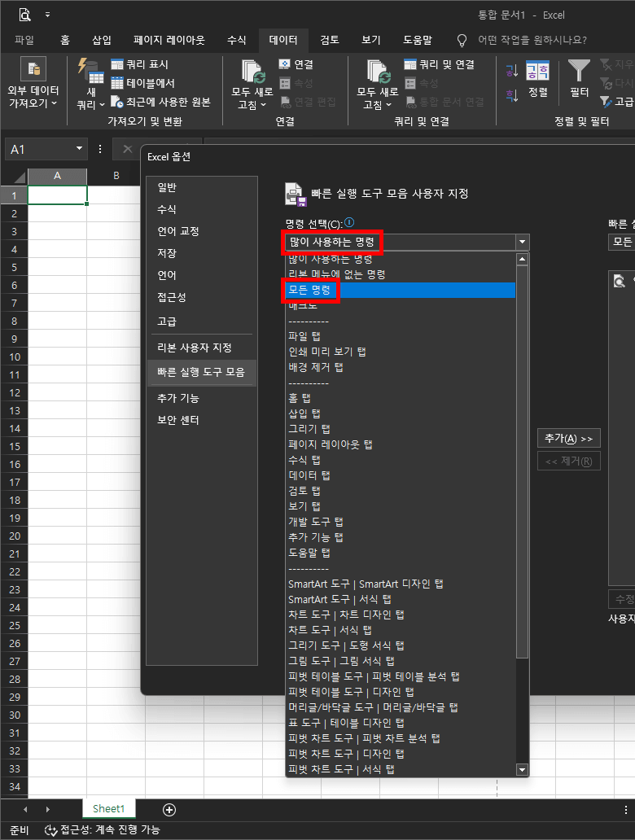This screenshot has height=840, width=635.
Task: Open the 파일 tab
Action: tap(24, 40)
